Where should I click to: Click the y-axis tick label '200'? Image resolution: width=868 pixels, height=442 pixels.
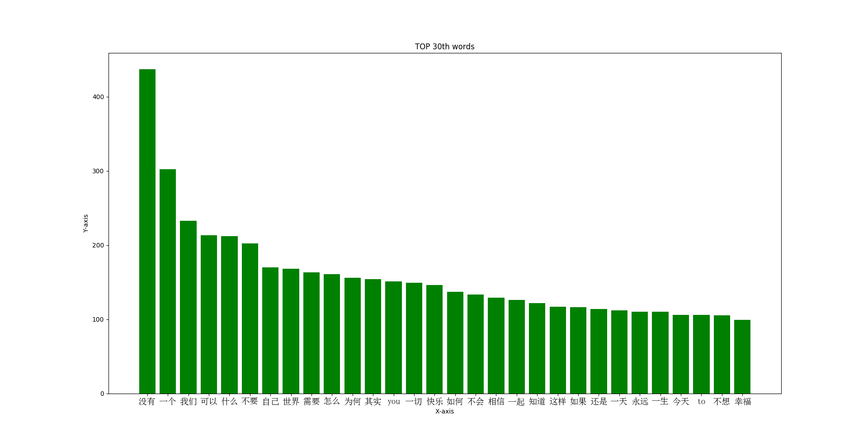[x=98, y=245]
